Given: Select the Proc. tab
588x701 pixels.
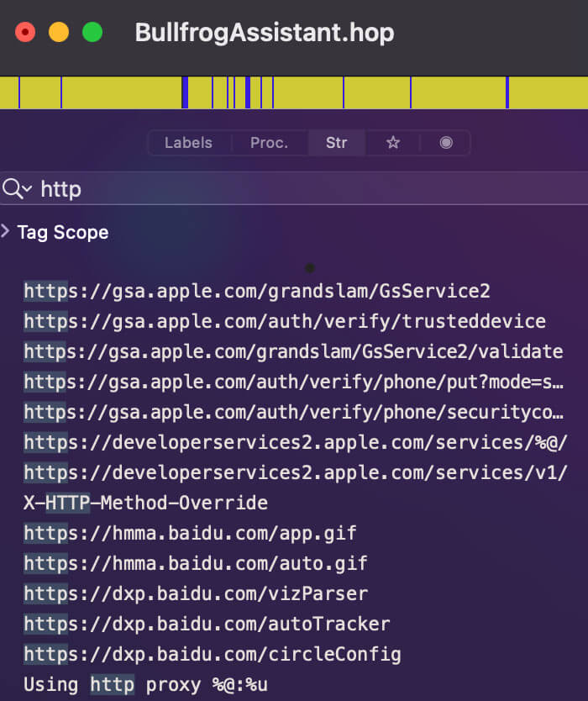Looking at the screenshot, I should (269, 143).
